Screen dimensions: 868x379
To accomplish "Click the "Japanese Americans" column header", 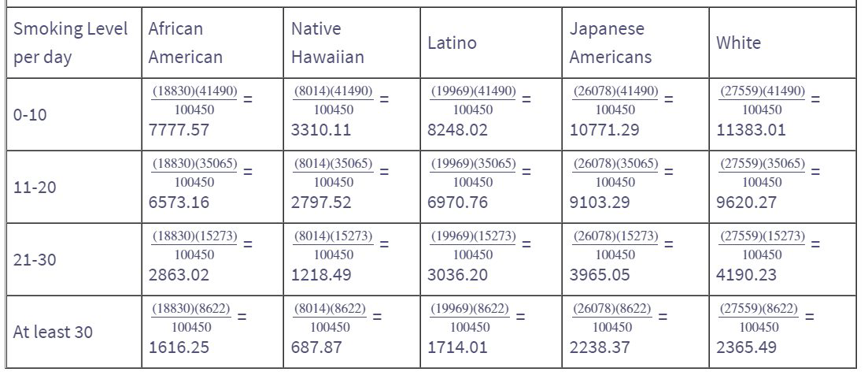I will 611,43.
